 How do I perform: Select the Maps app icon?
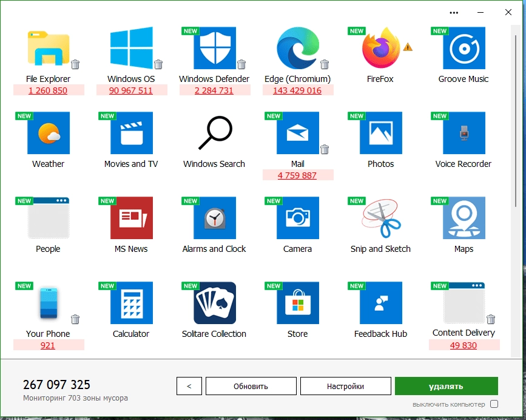pyautogui.click(x=464, y=218)
